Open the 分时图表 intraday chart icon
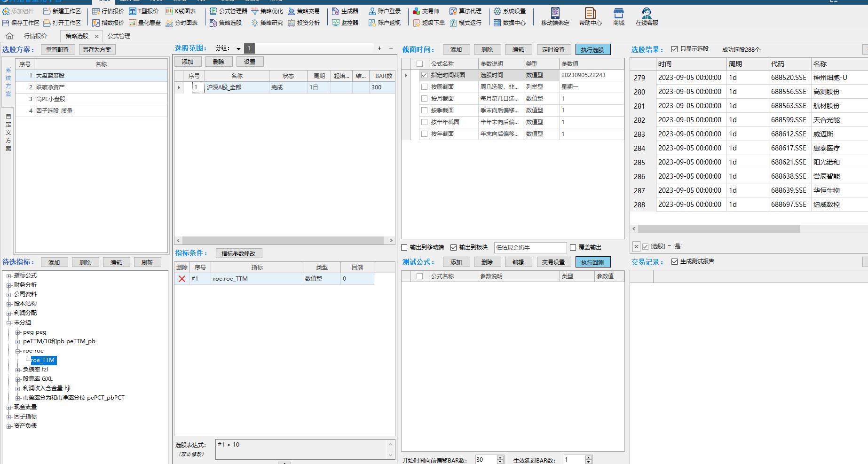Viewport: 868px width, 464px height. (169, 23)
